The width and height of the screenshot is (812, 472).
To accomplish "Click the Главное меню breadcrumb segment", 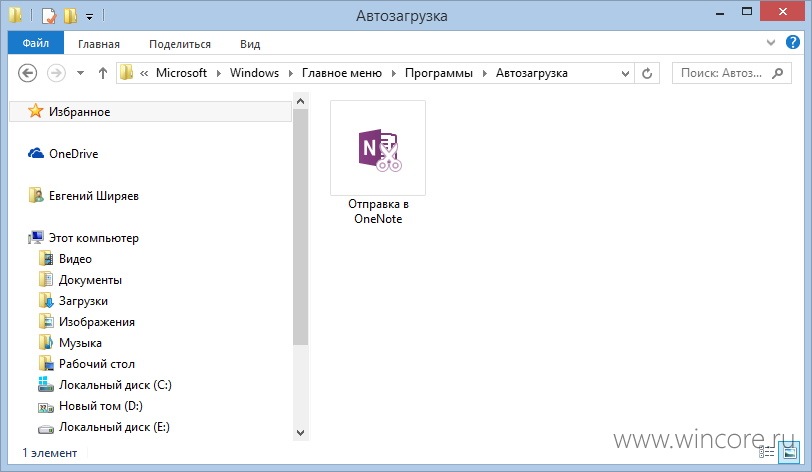I will pyautogui.click(x=342, y=73).
